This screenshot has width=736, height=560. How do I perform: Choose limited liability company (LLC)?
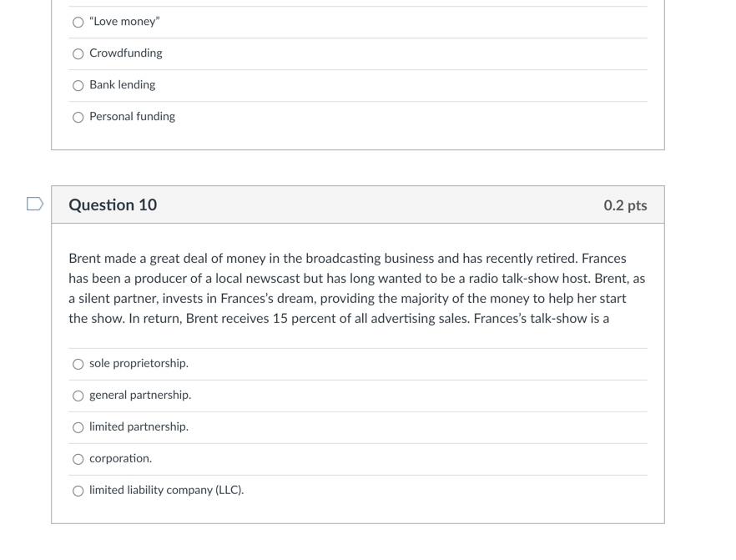tap(78, 490)
